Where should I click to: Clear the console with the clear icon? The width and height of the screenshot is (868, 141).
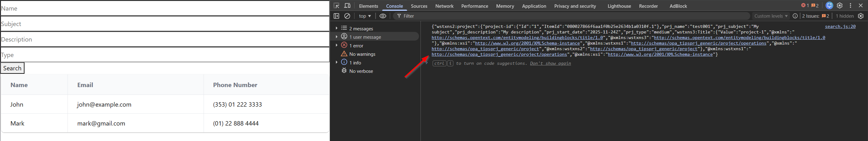pos(347,16)
